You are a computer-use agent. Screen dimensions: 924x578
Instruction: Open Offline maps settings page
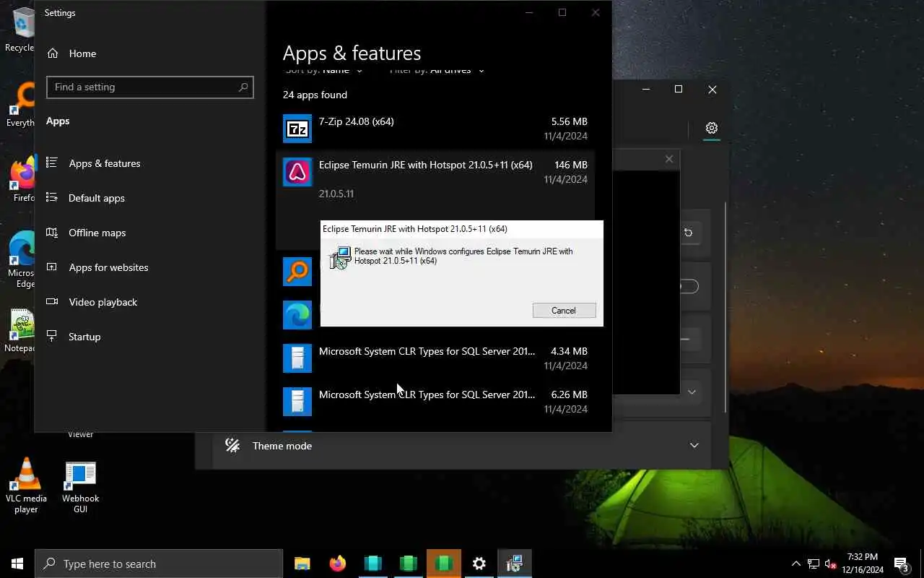pyautogui.click(x=150, y=233)
